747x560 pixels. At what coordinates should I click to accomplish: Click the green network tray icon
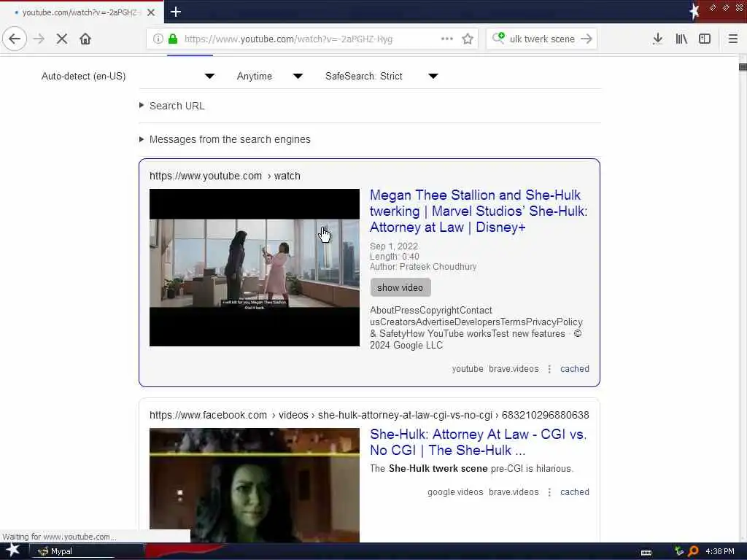click(679, 551)
